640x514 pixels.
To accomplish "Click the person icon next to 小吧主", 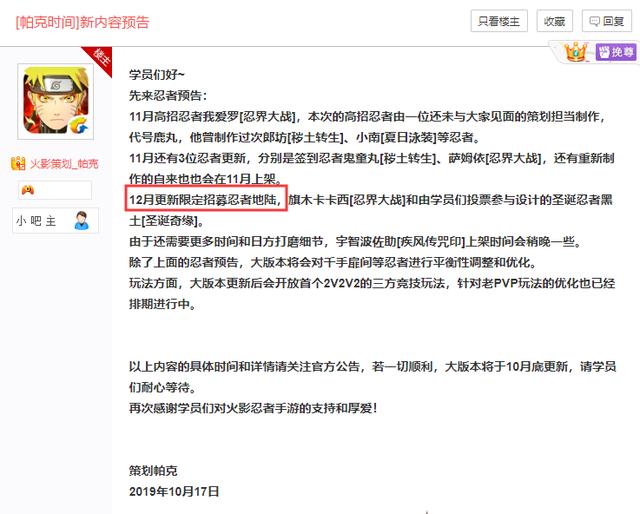I will (82, 220).
